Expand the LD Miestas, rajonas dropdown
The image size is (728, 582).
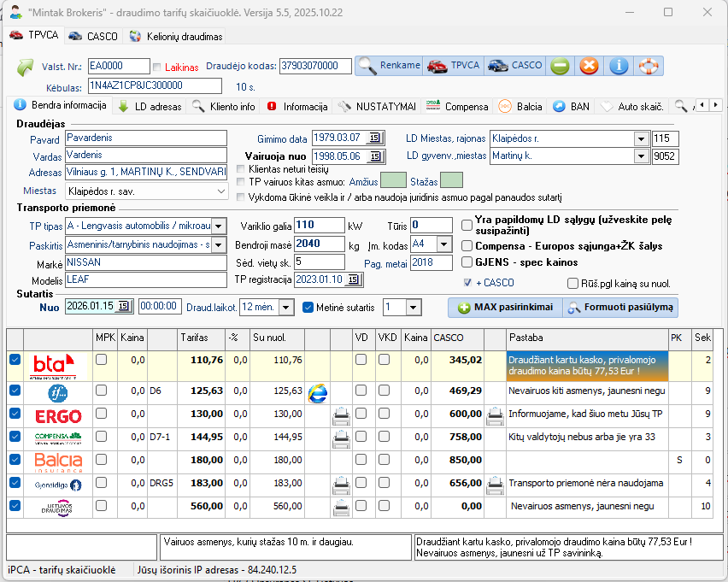click(x=641, y=138)
